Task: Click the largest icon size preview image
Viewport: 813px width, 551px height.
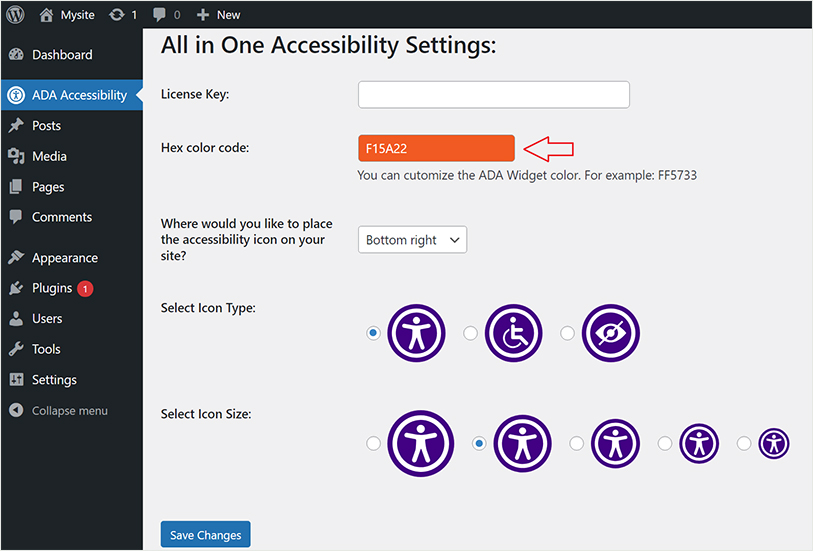Action: pos(420,443)
